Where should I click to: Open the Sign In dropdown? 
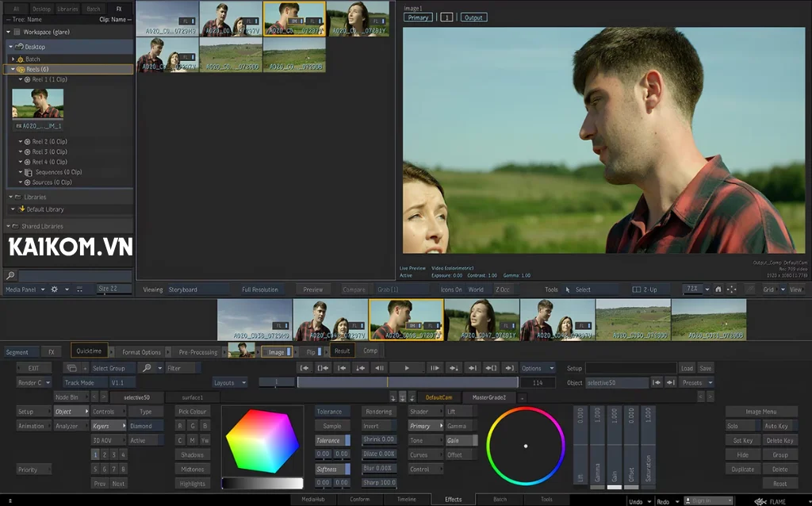(708, 501)
